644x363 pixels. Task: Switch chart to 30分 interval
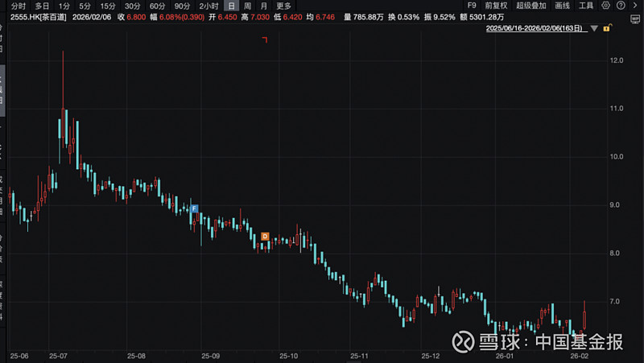(132, 6)
